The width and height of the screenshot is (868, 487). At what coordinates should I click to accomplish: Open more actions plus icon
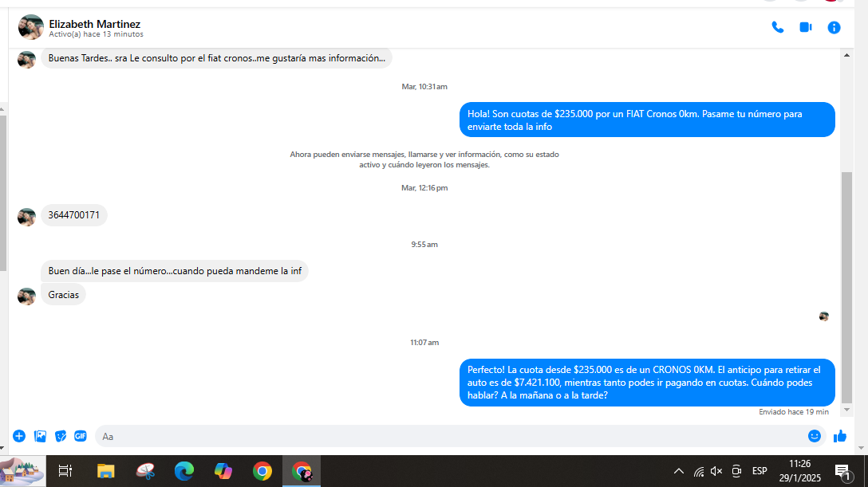coord(19,436)
